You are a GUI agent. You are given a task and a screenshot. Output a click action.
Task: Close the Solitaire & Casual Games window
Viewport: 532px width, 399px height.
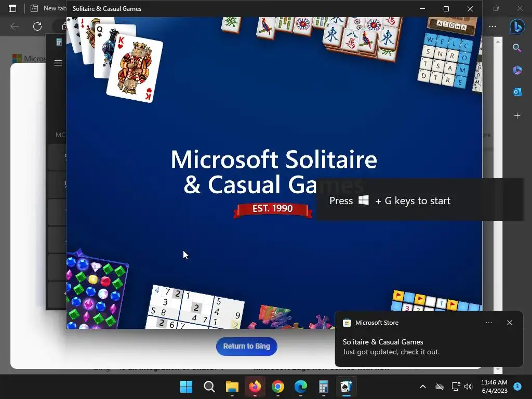[x=470, y=9]
